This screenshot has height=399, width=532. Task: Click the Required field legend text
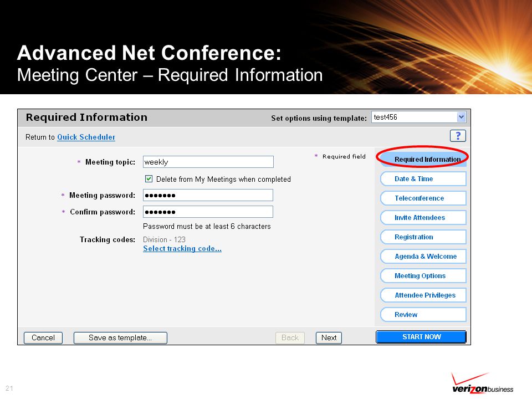(344, 156)
